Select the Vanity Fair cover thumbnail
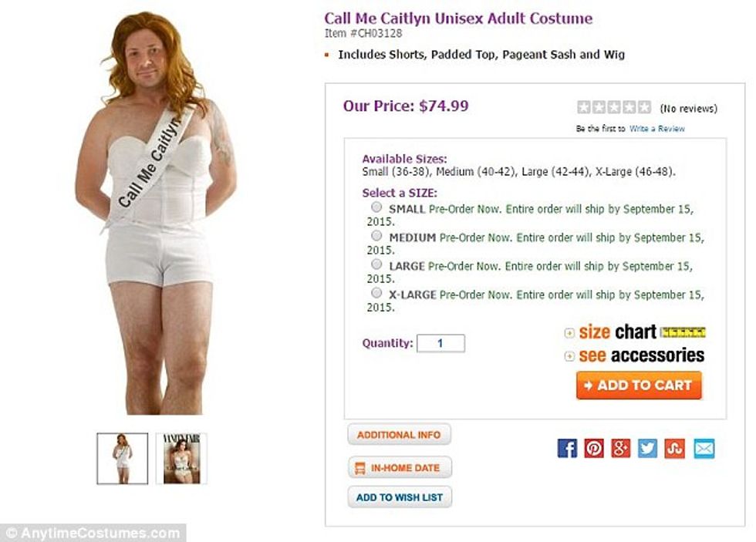Viewport: 756px width, 542px height. point(181,459)
